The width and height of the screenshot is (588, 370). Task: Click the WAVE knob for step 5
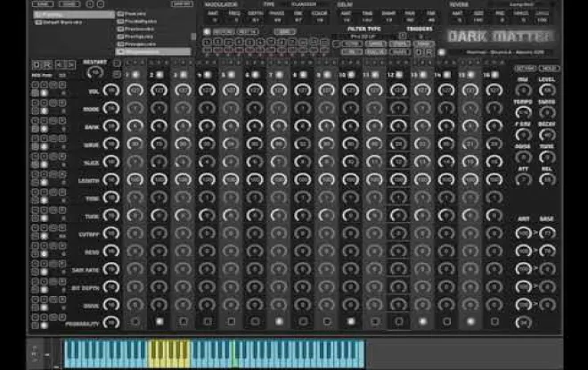[231, 144]
